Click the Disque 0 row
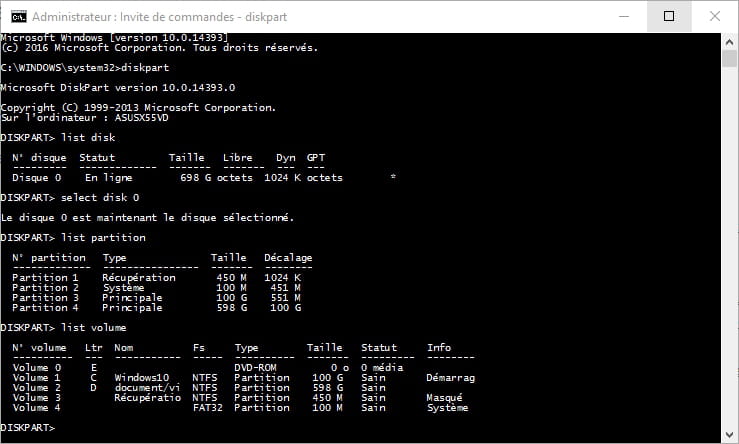 (x=204, y=178)
